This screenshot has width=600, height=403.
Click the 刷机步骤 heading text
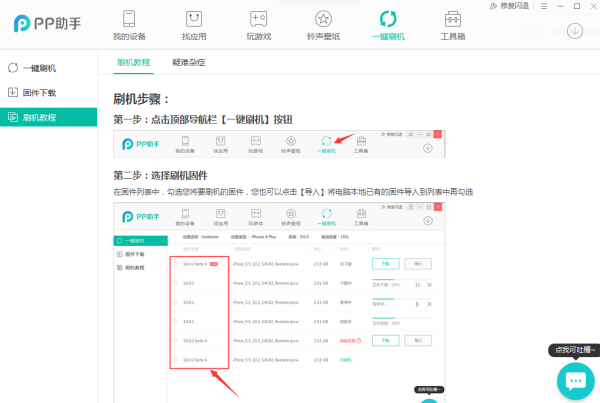[x=141, y=100]
